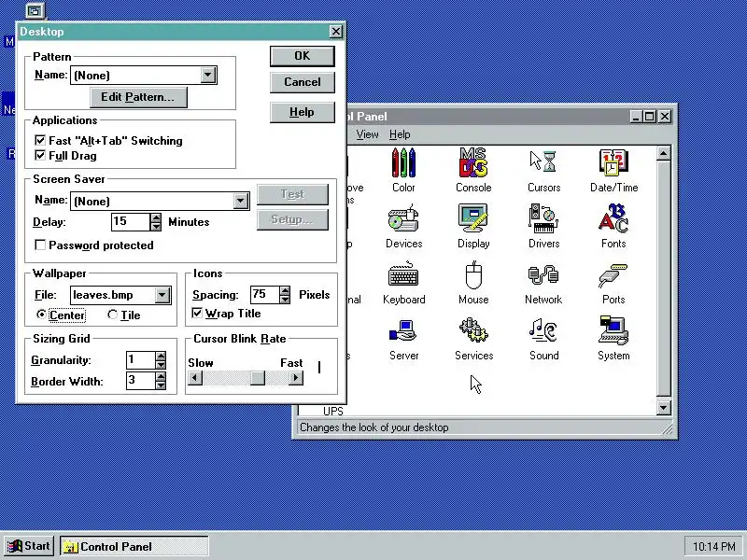747x560 pixels.
Task: Close the Desktop dialog with X button
Action: pos(335,32)
